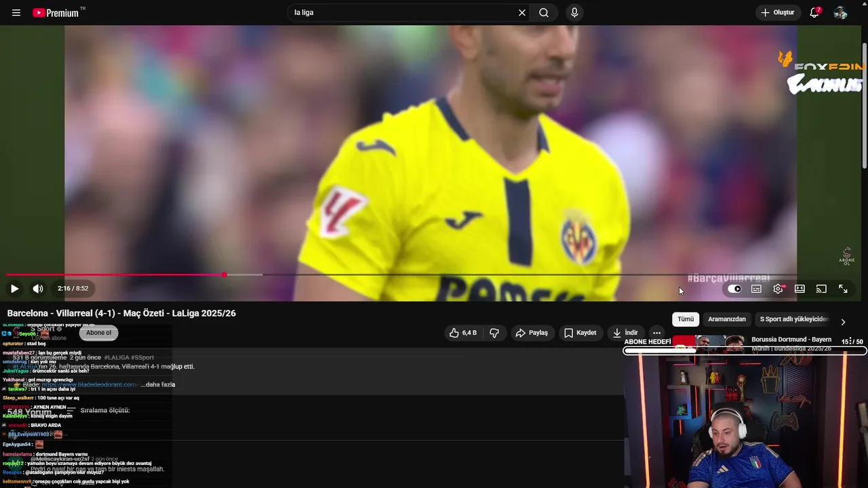Click the 2:16 / 8:52 time display
This screenshot has width=868, height=488.
click(x=73, y=289)
